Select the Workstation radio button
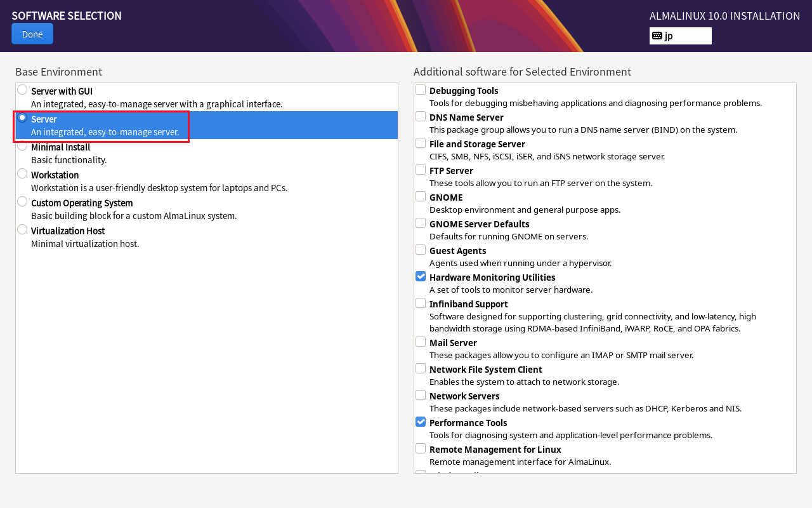Viewport: 812px width, 508px height. pyautogui.click(x=22, y=173)
